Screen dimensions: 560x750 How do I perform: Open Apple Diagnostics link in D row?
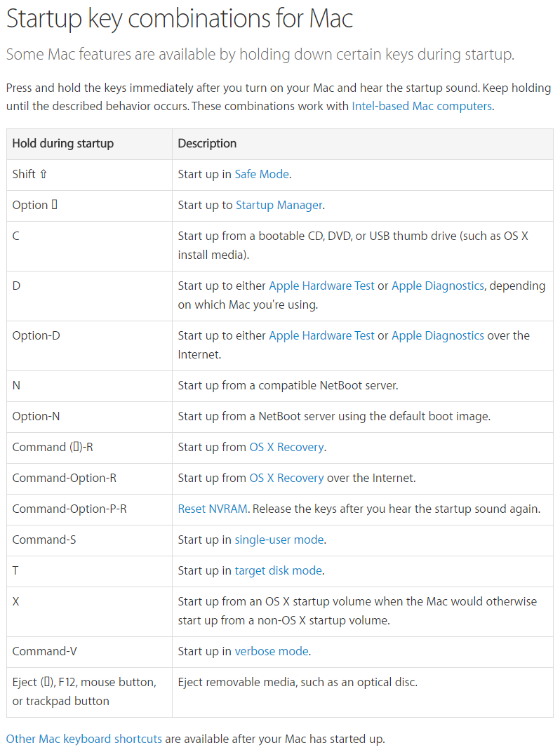(437, 286)
